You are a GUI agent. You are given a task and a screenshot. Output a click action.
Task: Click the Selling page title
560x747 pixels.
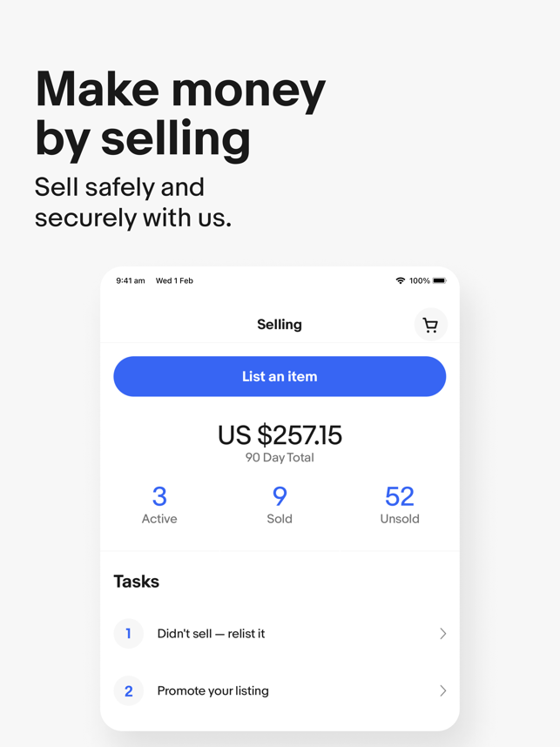280,325
